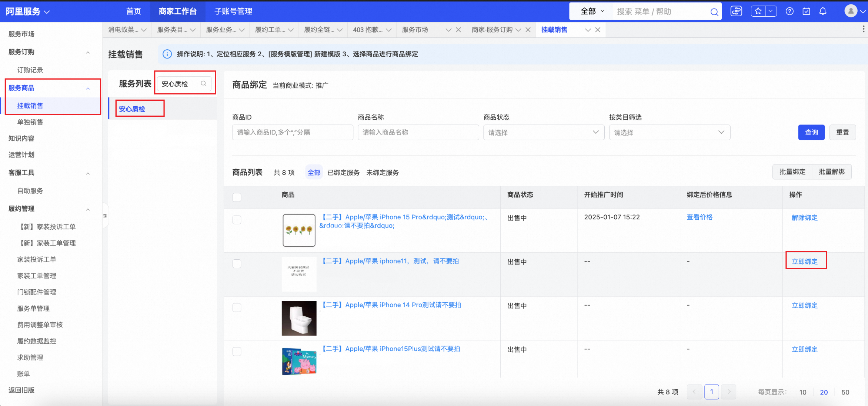Open 单独销售 in the sidebar
Viewport: 868px width, 406px height.
30,122
